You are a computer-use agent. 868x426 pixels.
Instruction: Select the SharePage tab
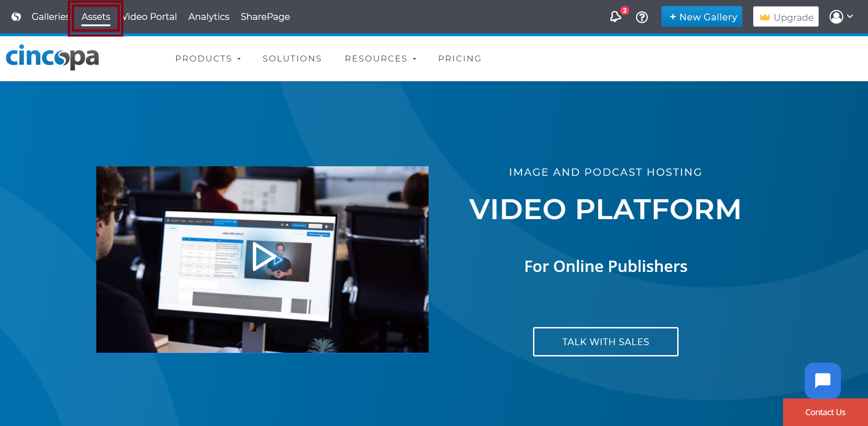click(265, 17)
